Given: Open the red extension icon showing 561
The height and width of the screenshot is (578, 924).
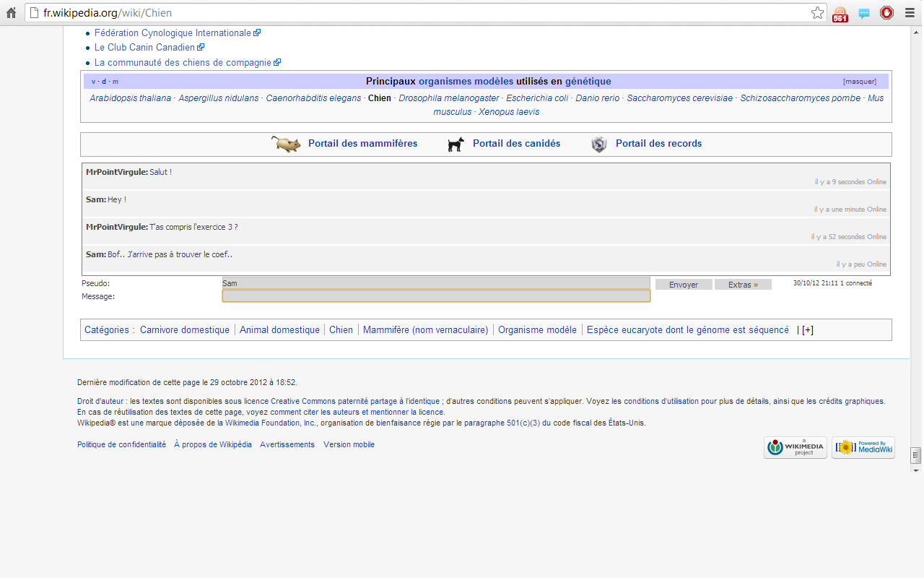Looking at the screenshot, I should [x=840, y=13].
